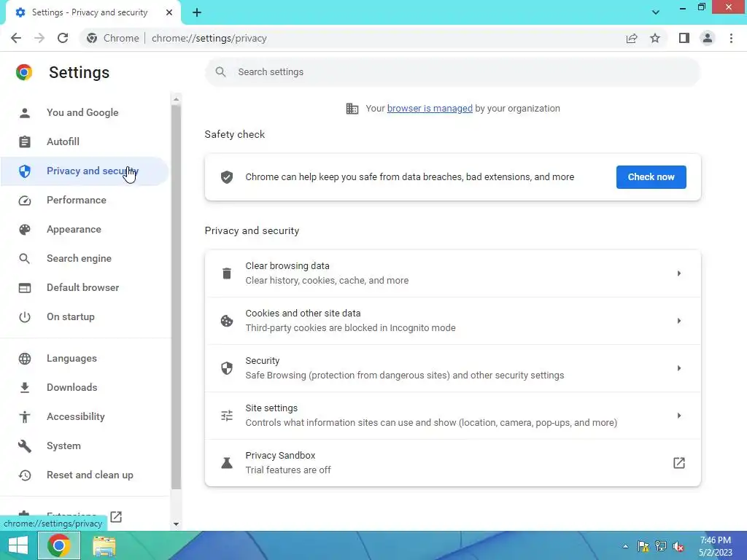
Task: Open Privacy Sandbox external link icon
Action: coord(679,463)
